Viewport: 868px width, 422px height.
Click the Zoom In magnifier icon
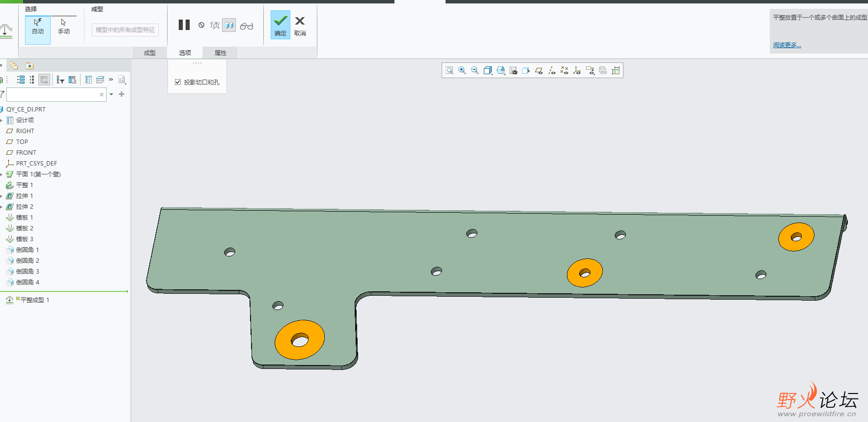462,71
